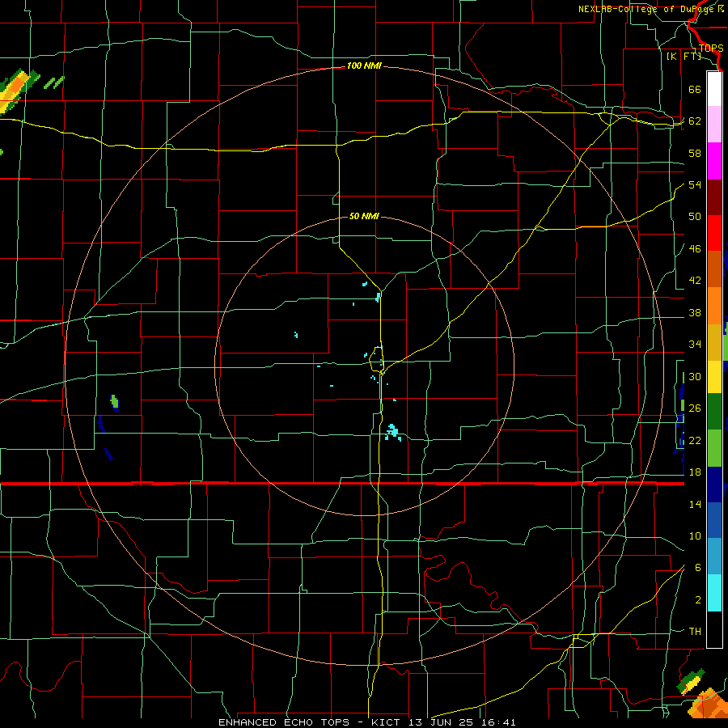Click the legend value "50"
This screenshot has height=728, width=728.
695,216
